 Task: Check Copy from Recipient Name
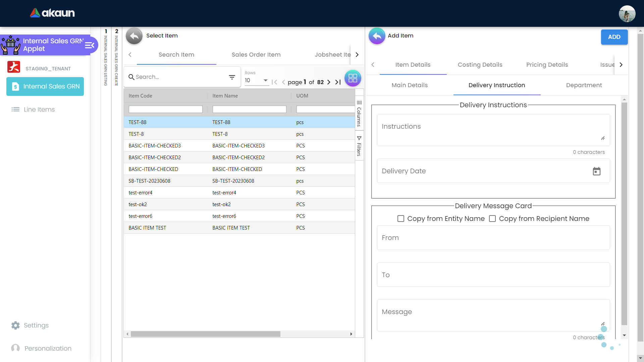tap(492, 219)
